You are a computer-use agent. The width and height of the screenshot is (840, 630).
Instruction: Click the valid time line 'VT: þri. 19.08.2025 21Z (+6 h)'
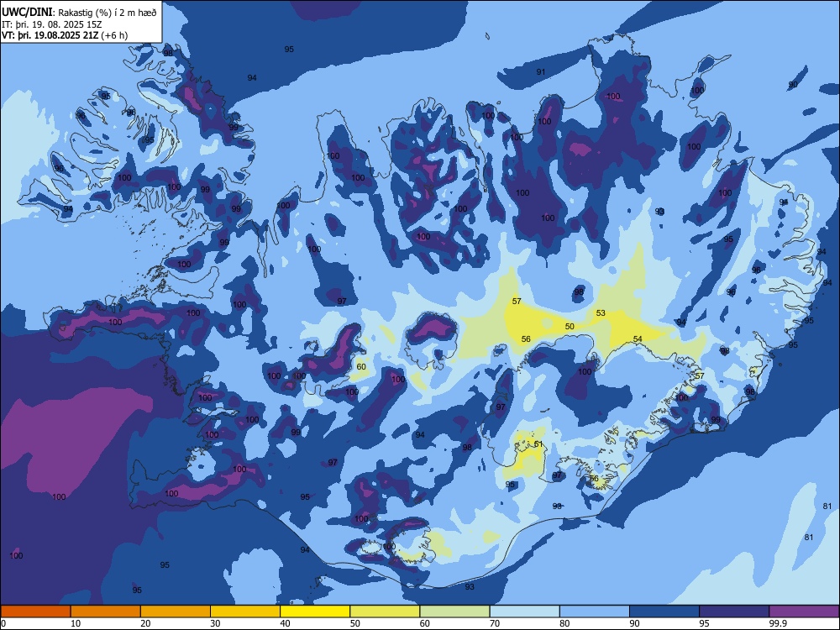tap(65, 35)
